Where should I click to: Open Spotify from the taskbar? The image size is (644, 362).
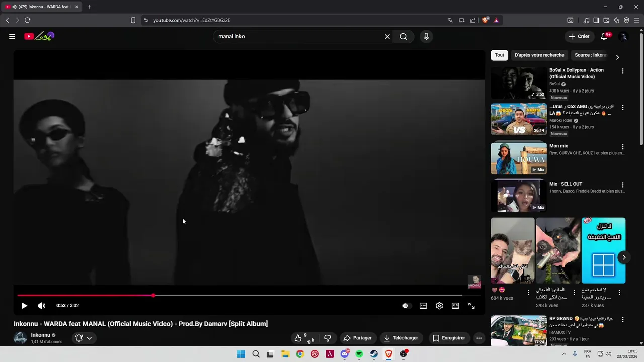[359, 354]
